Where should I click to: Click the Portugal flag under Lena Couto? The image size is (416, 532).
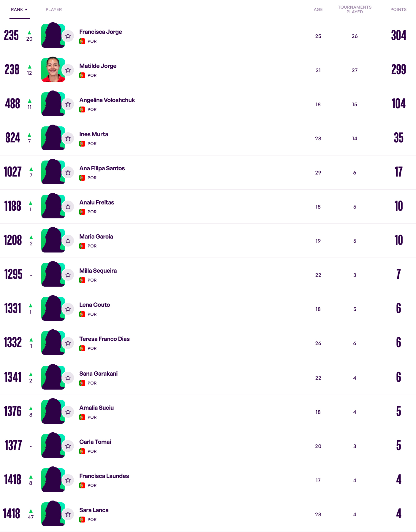point(82,314)
